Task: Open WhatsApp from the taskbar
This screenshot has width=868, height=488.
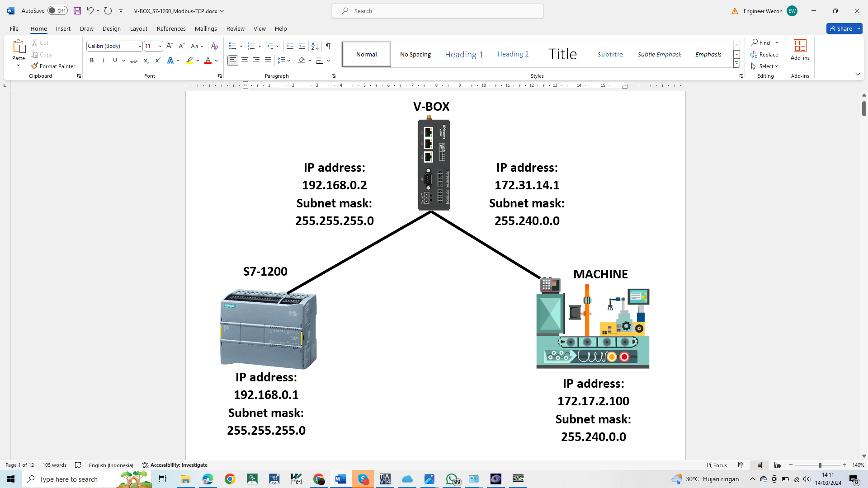Action: tap(452, 479)
